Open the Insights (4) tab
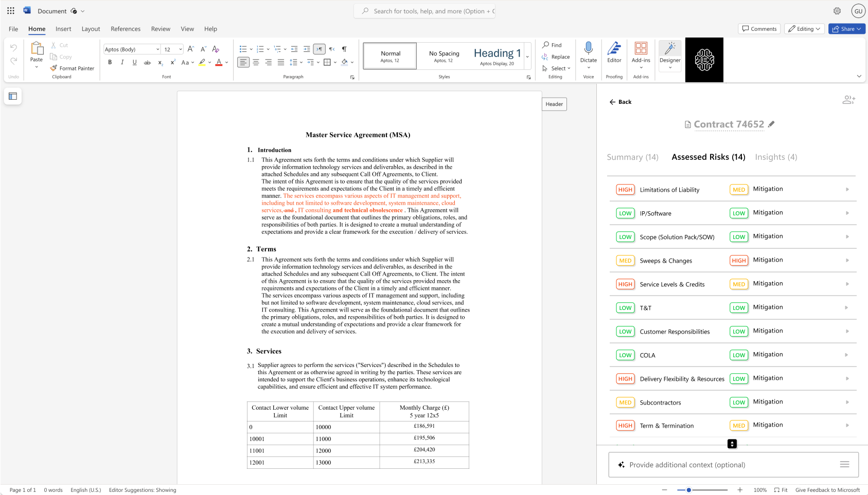 [x=776, y=157]
